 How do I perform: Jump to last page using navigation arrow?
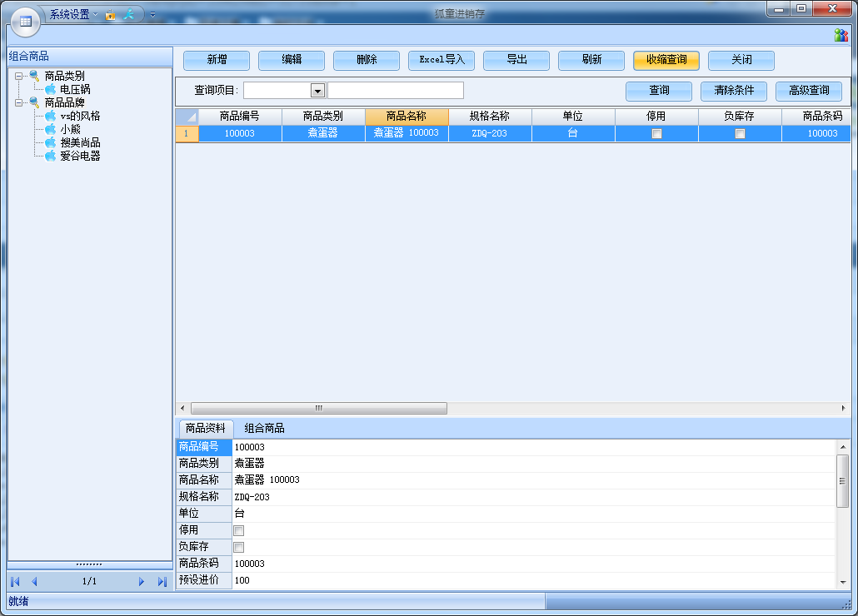click(162, 582)
